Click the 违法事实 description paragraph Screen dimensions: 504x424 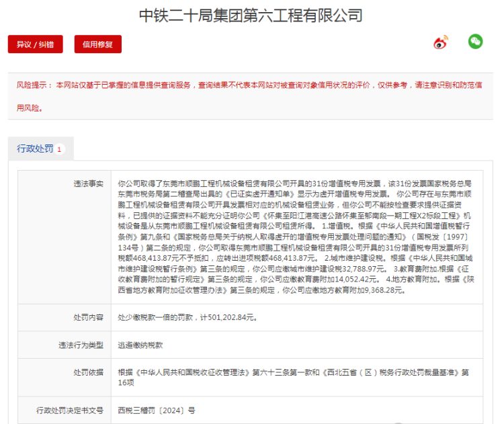(296, 237)
